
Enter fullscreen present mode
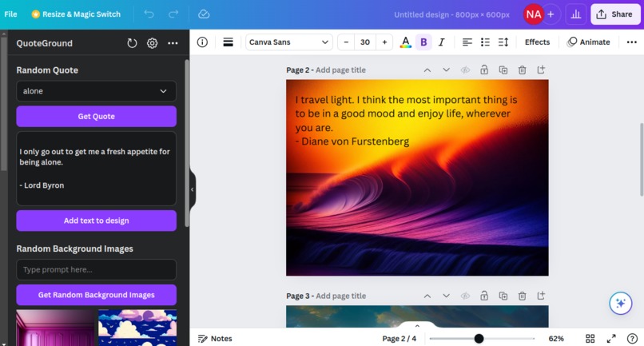pos(611,339)
